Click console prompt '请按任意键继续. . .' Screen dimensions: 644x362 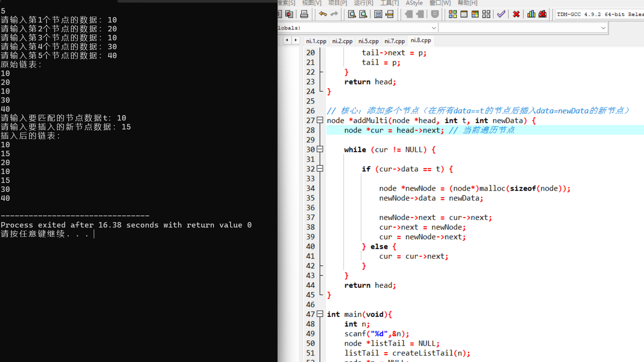[x=45, y=234]
